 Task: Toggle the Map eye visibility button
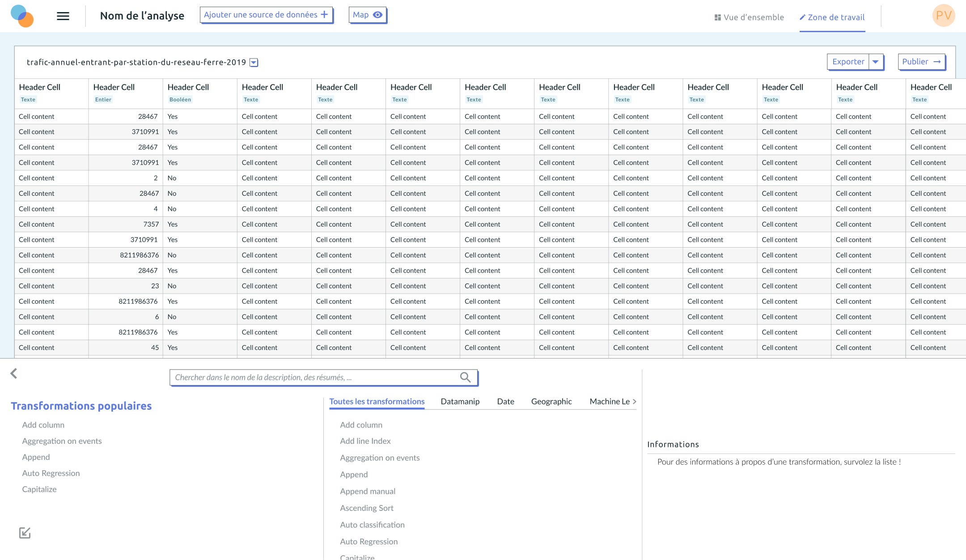point(378,15)
